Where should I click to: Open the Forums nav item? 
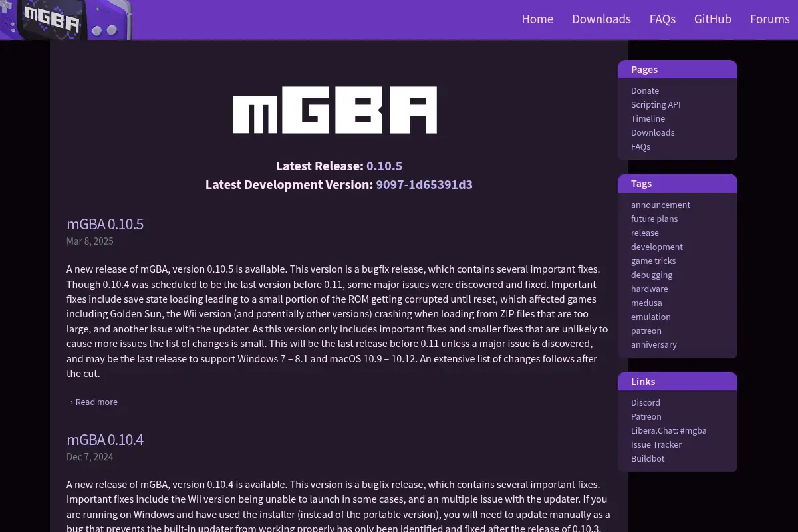point(770,19)
